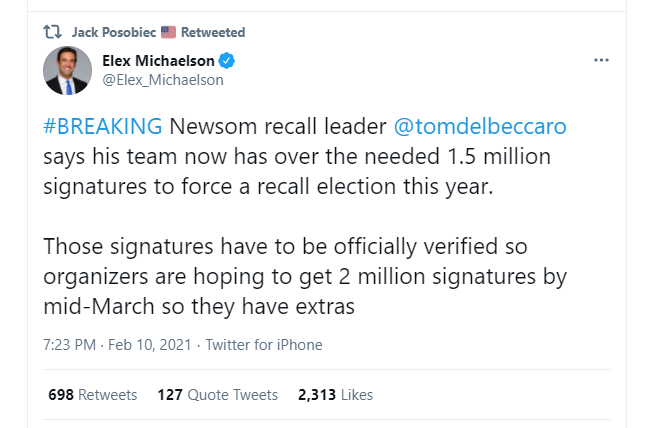View the 127 Quote Tweets list

(218, 395)
